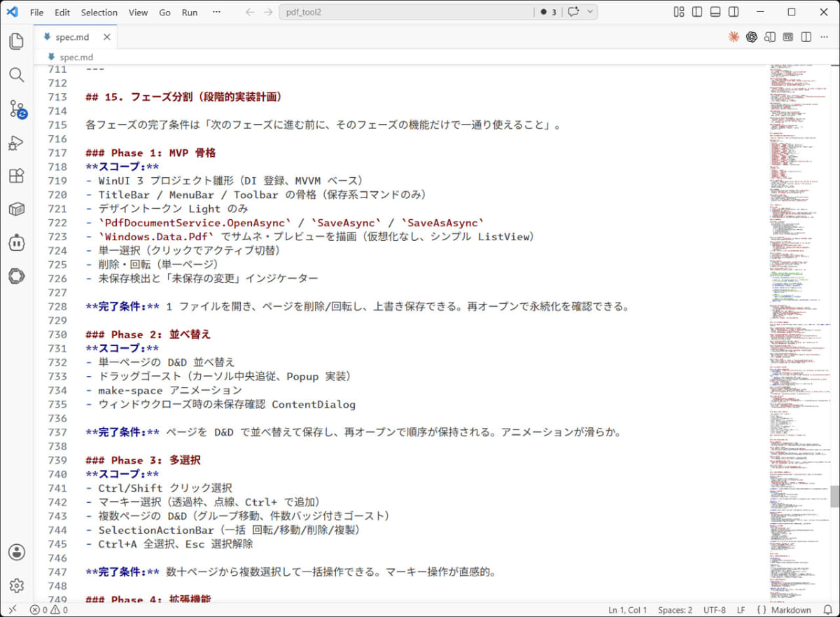Screen dimensions: 840x617
Task: Change end of line sequence LF
Action: click(x=741, y=610)
